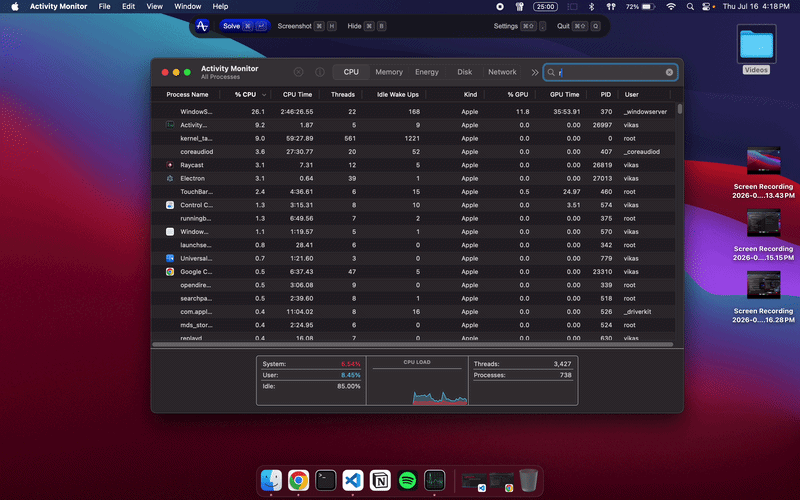Open Terminal from the Dock
Image resolution: width=800 pixels, height=500 pixels.
[x=326, y=480]
